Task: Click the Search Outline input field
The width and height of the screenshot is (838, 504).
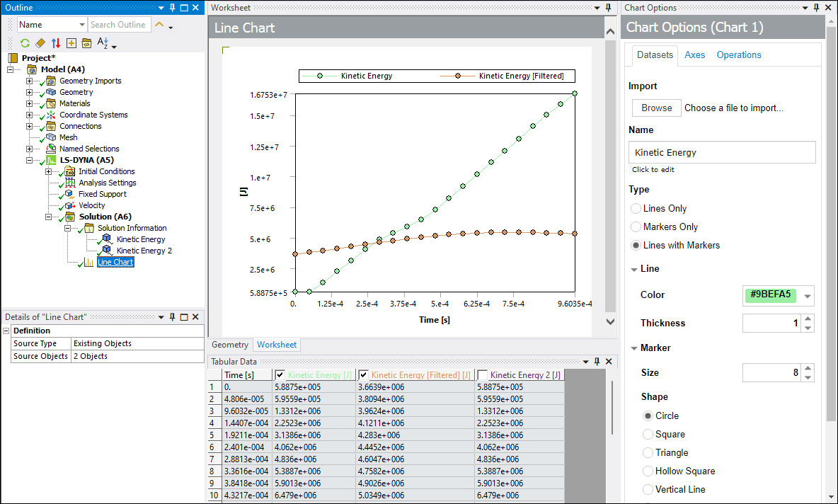Action: pyautogui.click(x=117, y=25)
